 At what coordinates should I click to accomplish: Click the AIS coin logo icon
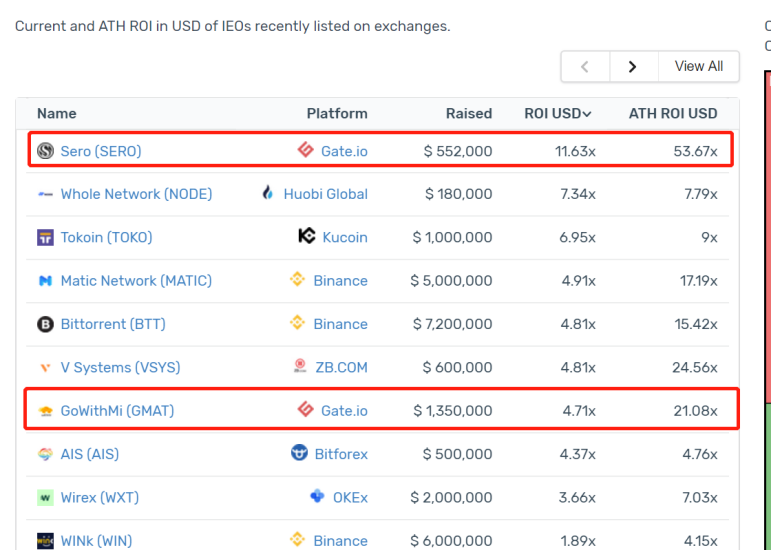click(x=45, y=454)
